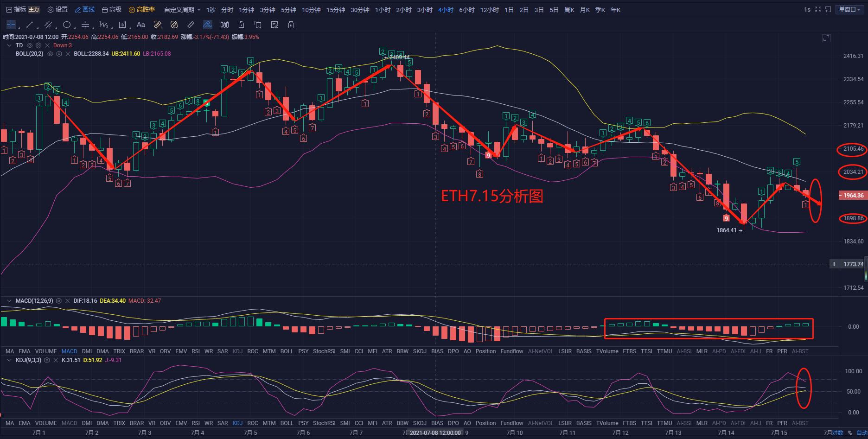Viewport: 868px width, 439px height.
Task: Click the 1s refresh interval
Action: [807, 9]
